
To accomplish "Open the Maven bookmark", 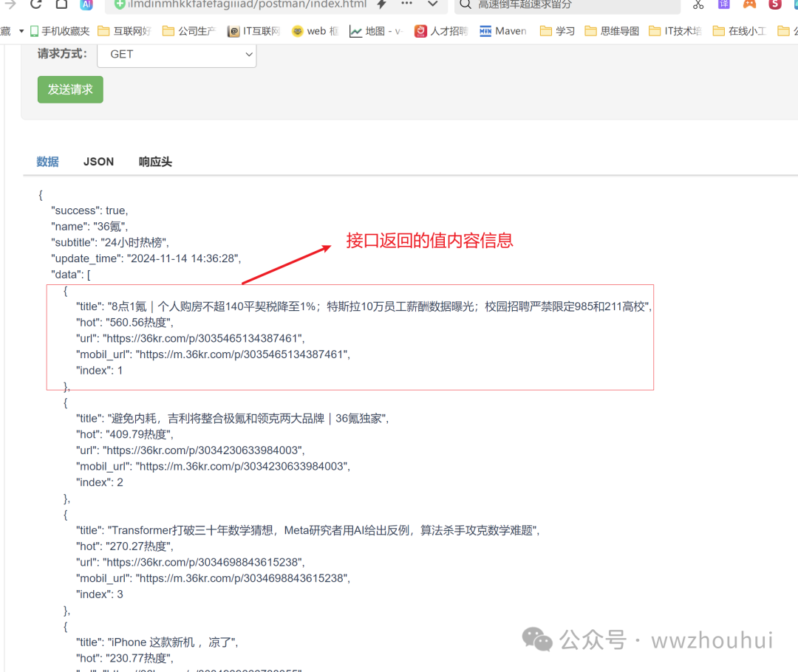I will [503, 31].
